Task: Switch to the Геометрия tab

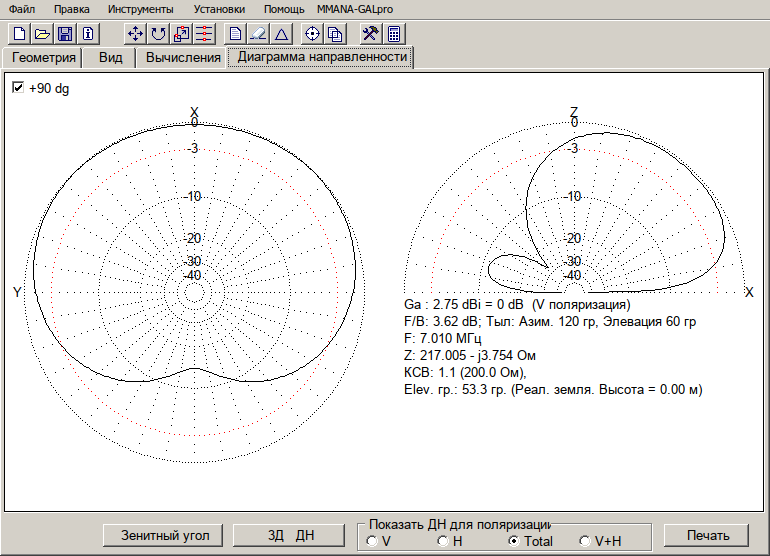Action: (x=44, y=57)
